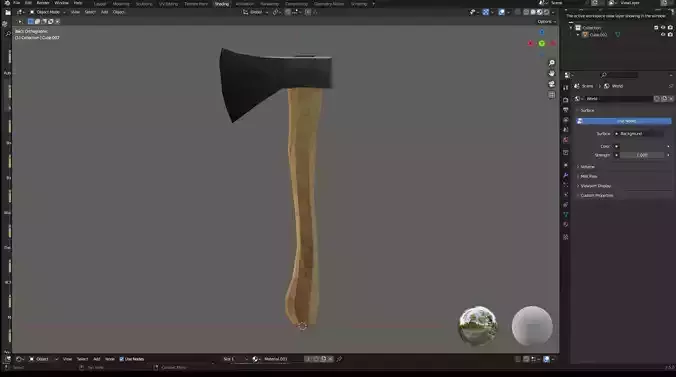Toggle the Use Nodes checkbox in node editor

(x=122, y=359)
